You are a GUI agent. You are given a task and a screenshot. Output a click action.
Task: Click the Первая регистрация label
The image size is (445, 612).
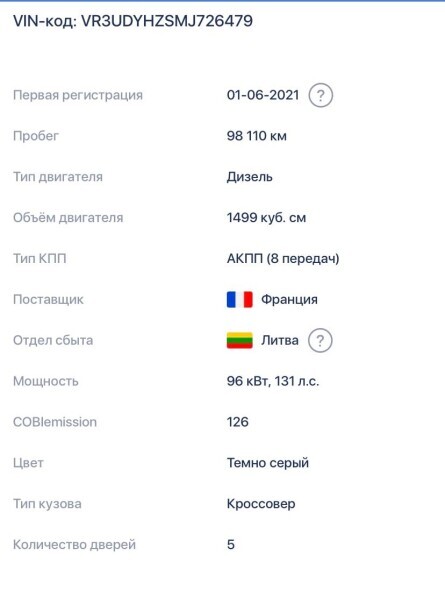78,95
